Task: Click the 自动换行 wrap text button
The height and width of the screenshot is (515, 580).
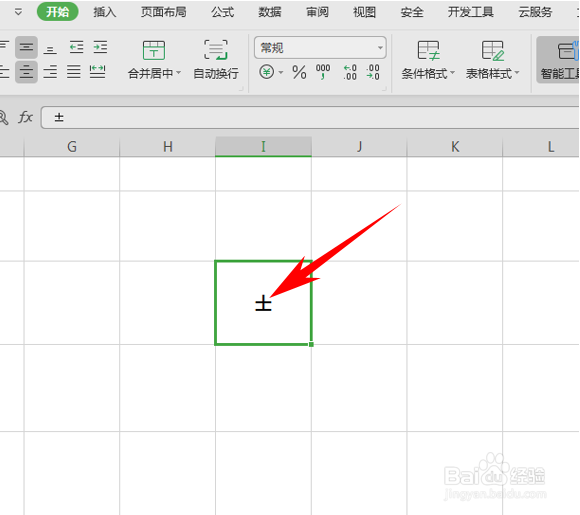Action: [x=216, y=60]
